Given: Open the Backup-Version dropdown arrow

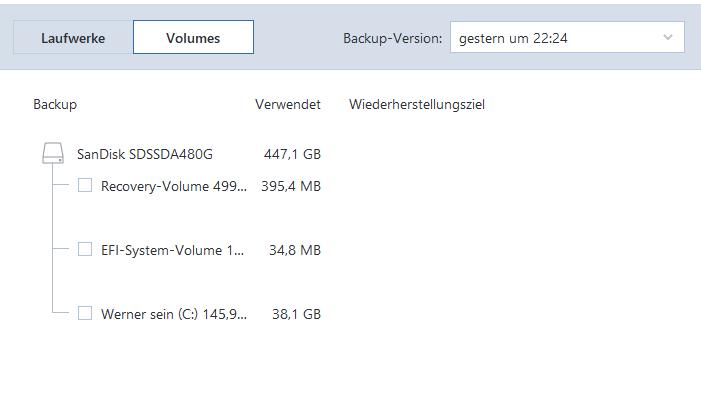Looking at the screenshot, I should [x=667, y=38].
